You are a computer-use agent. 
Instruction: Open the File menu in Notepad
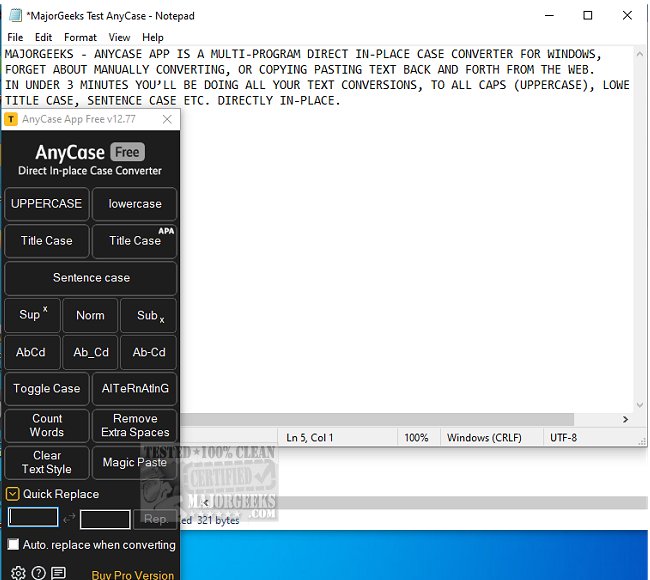coord(15,37)
